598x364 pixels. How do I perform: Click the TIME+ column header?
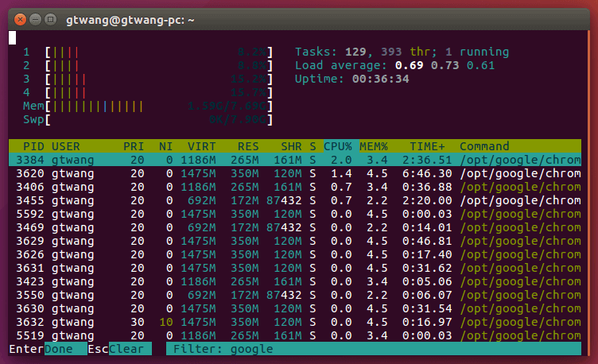coord(428,146)
